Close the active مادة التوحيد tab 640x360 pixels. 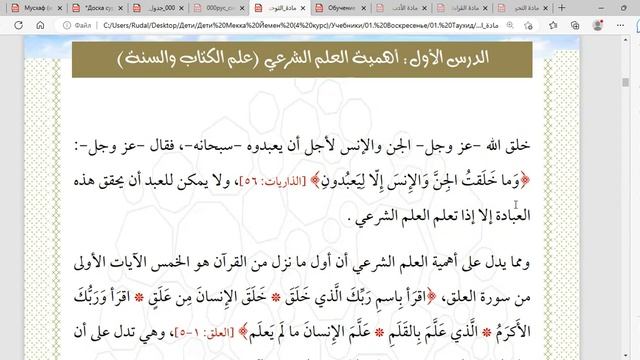pyautogui.click(x=303, y=8)
